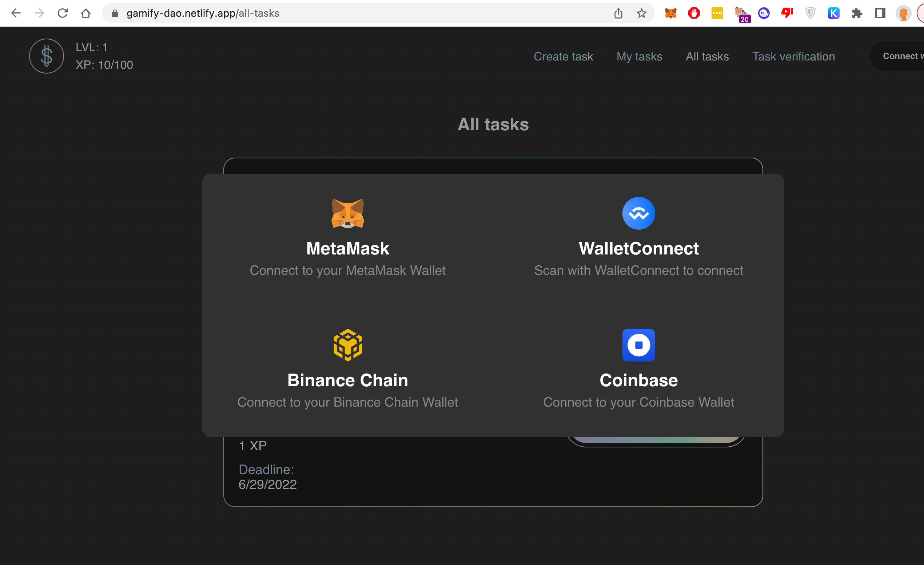Navigate to All tasks section
The image size is (924, 565).
(708, 56)
